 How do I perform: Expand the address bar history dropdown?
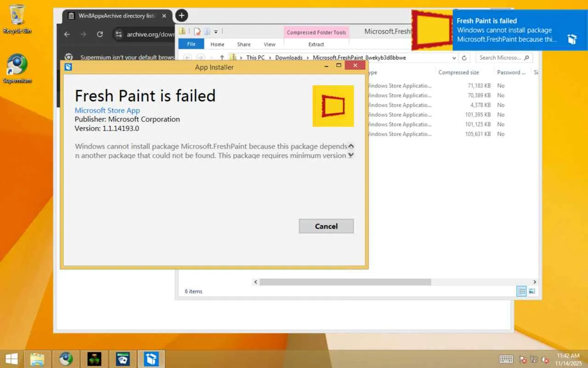454,58
